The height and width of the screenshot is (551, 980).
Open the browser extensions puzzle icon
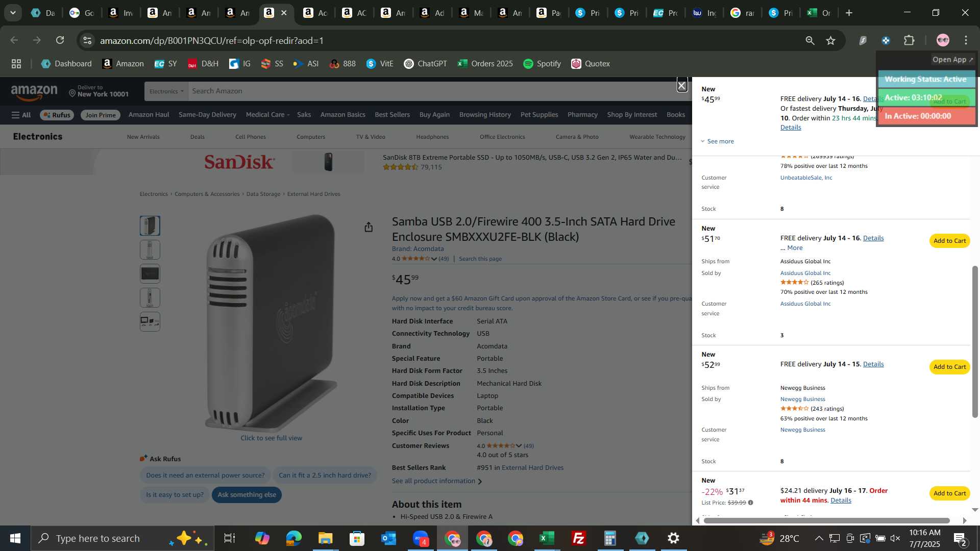coord(909,40)
